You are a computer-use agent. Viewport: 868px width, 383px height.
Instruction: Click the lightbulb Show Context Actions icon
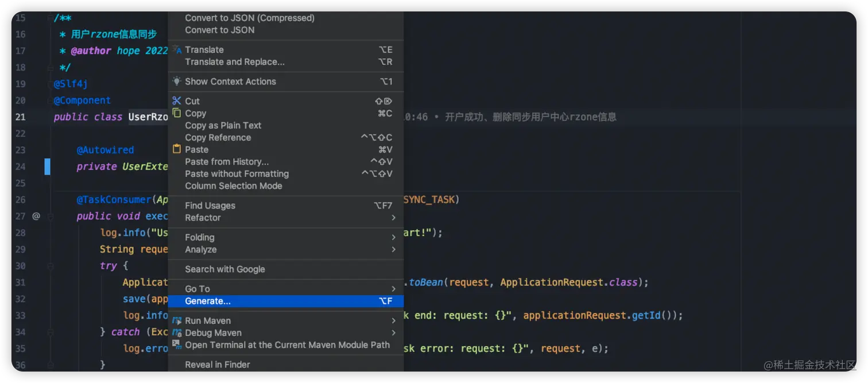(x=177, y=81)
